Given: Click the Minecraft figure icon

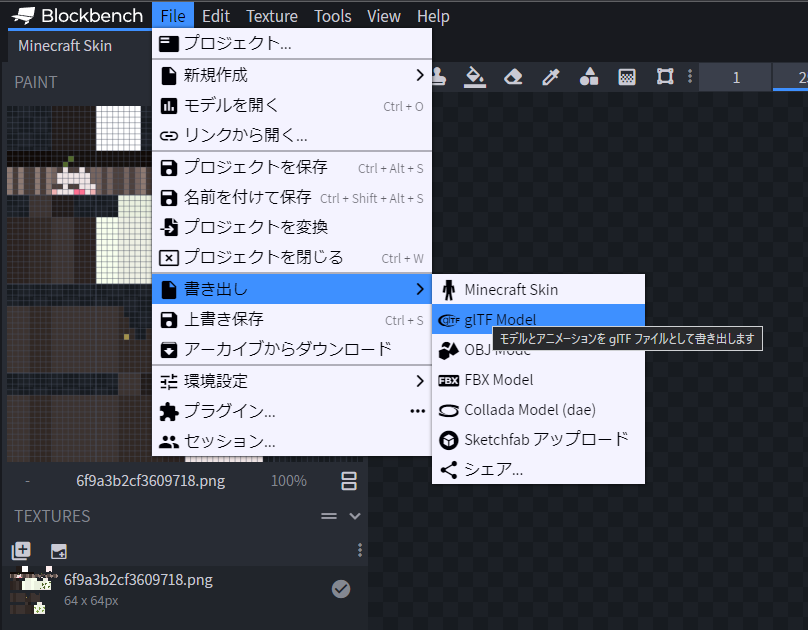Looking at the screenshot, I should 449,290.
